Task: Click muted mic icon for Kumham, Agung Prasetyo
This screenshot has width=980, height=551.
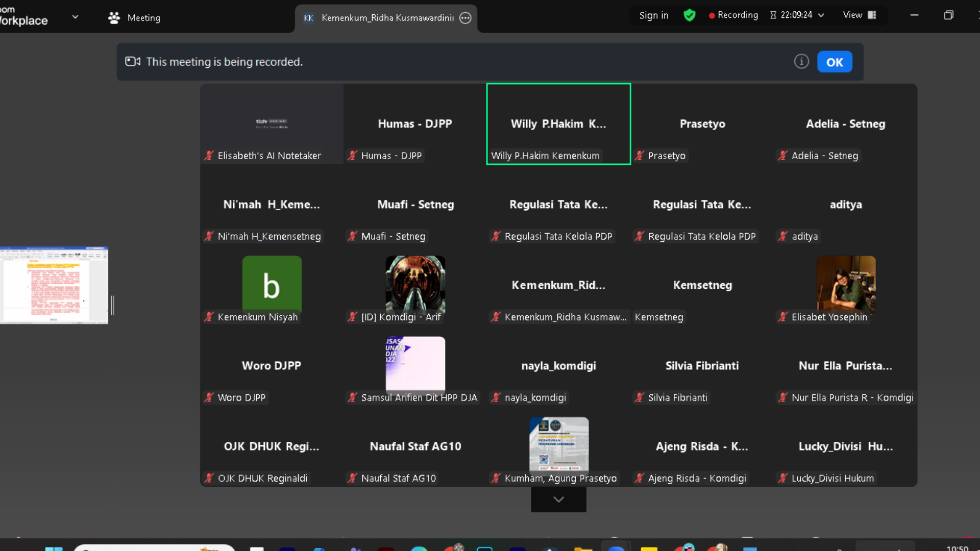Action: 496,478
